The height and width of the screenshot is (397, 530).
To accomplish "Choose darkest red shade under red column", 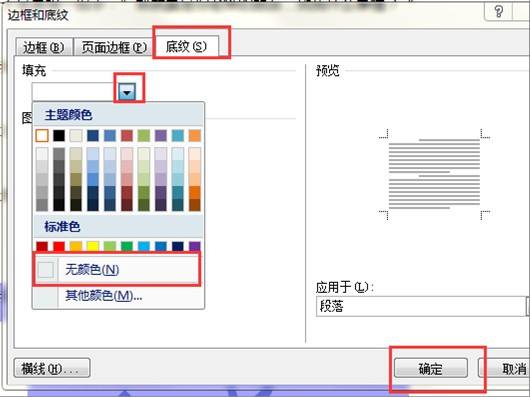I will [127, 205].
